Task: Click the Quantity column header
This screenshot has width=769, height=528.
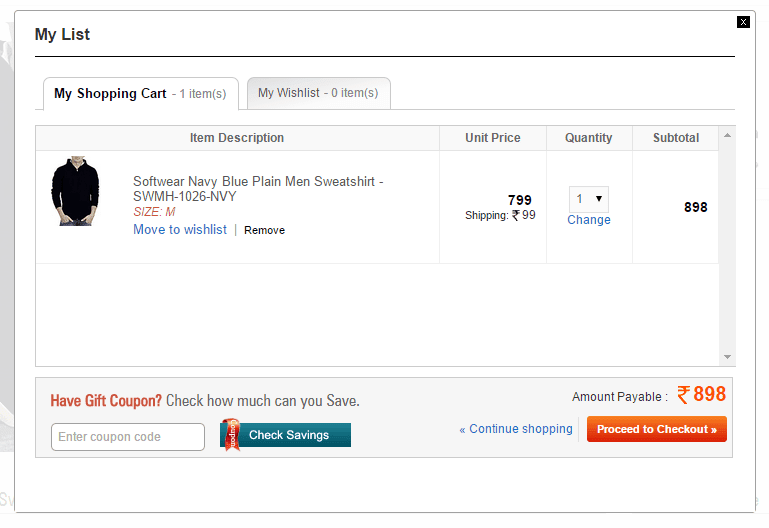Action: 588,138
